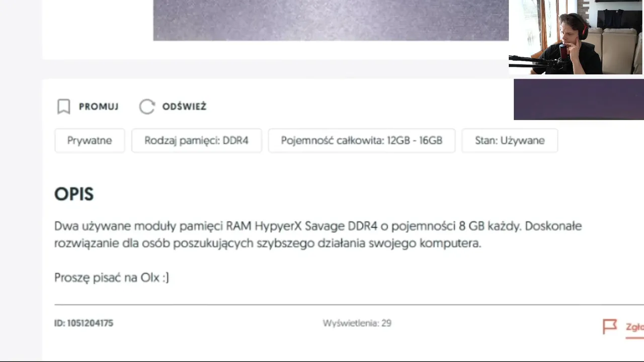
Task: Click the Proszę pisać na Olx line
Action: (x=111, y=278)
